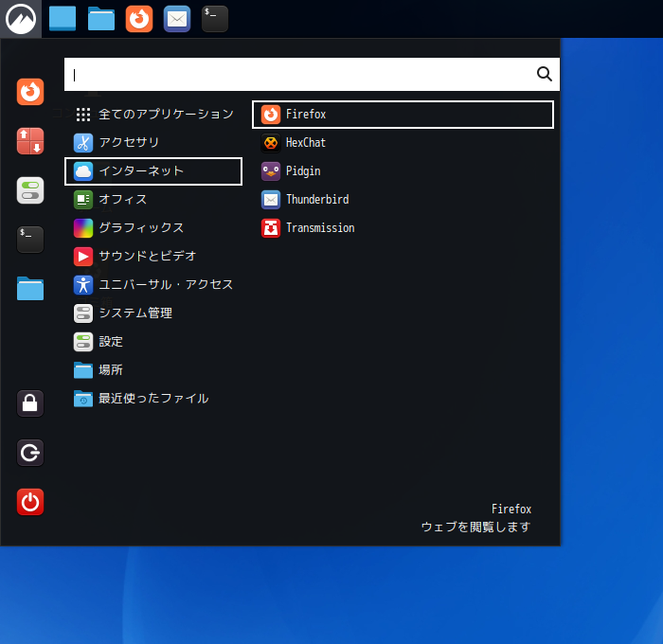Lock the screen with the padlock icon

[x=30, y=403]
